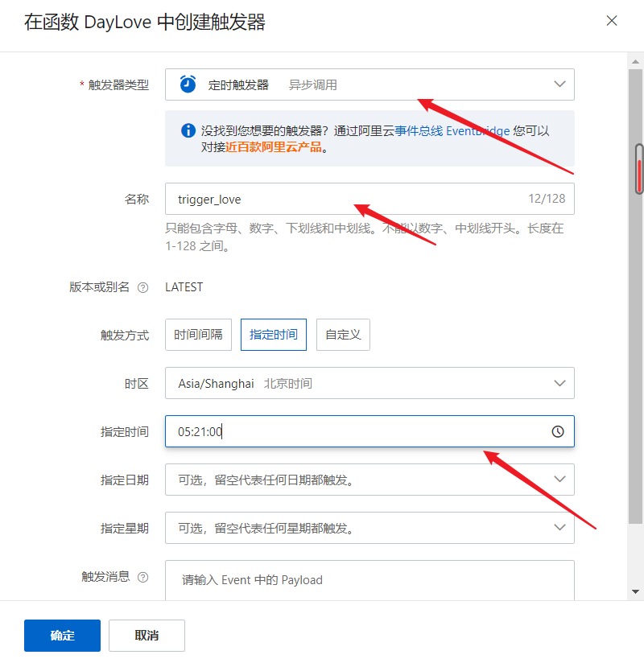Image resolution: width=644 pixels, height=663 pixels.
Task: Click the 时区 label
Action: click(x=137, y=384)
